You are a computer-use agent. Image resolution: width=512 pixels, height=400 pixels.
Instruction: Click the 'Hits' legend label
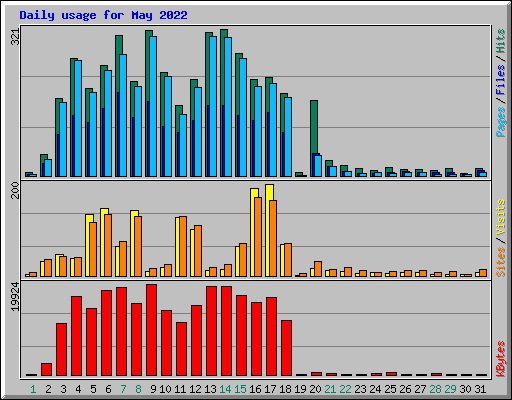(501, 41)
